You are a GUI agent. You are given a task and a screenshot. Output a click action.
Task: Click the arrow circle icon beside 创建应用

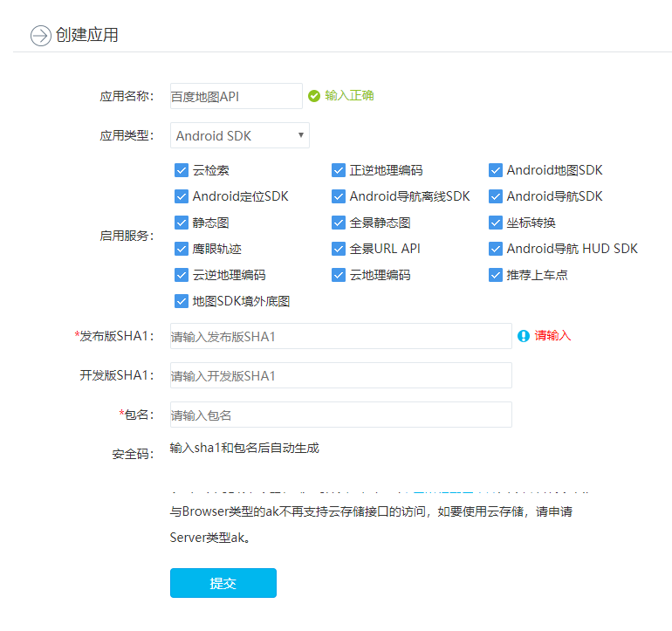tap(41, 36)
